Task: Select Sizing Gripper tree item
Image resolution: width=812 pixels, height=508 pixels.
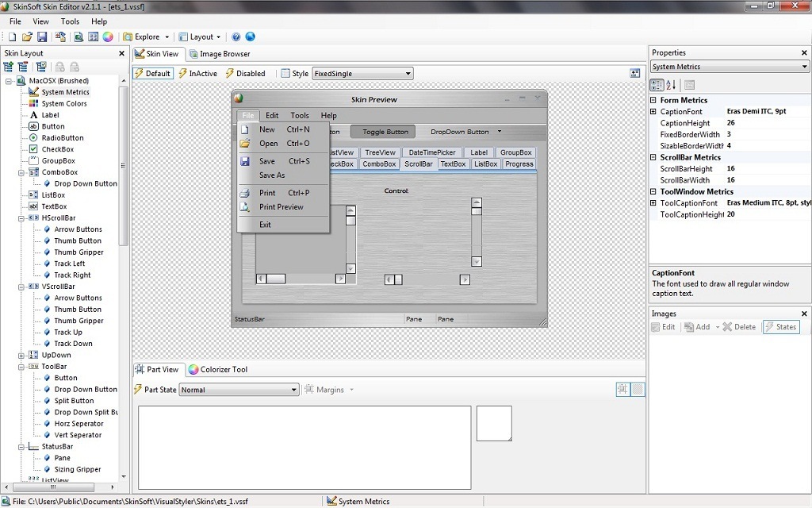Action: [78, 470]
